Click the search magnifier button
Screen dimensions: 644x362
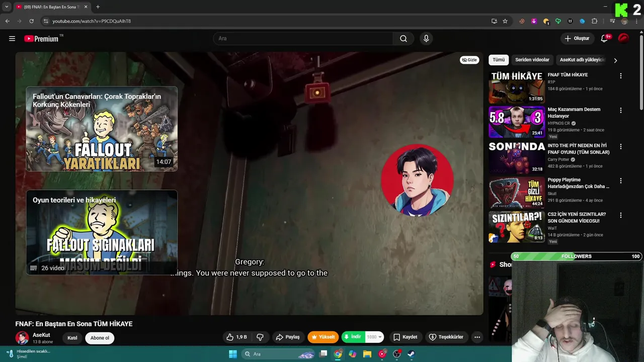click(x=404, y=39)
